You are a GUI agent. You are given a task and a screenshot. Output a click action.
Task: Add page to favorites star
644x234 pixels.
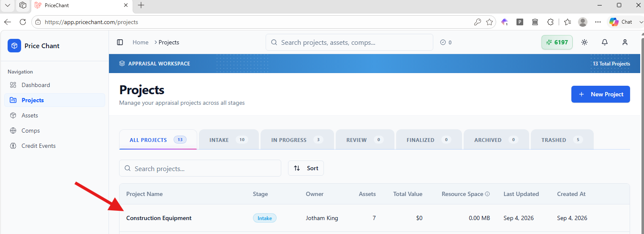click(489, 22)
